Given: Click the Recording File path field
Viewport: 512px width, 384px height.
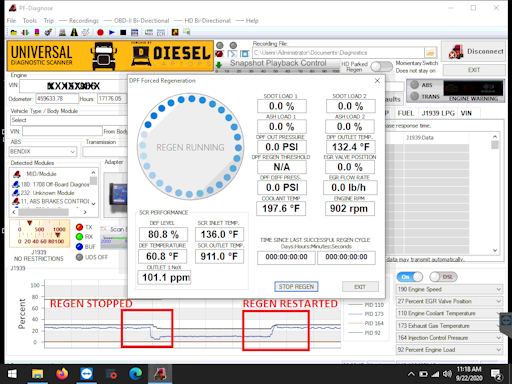Looking at the screenshot, I should 338,53.
